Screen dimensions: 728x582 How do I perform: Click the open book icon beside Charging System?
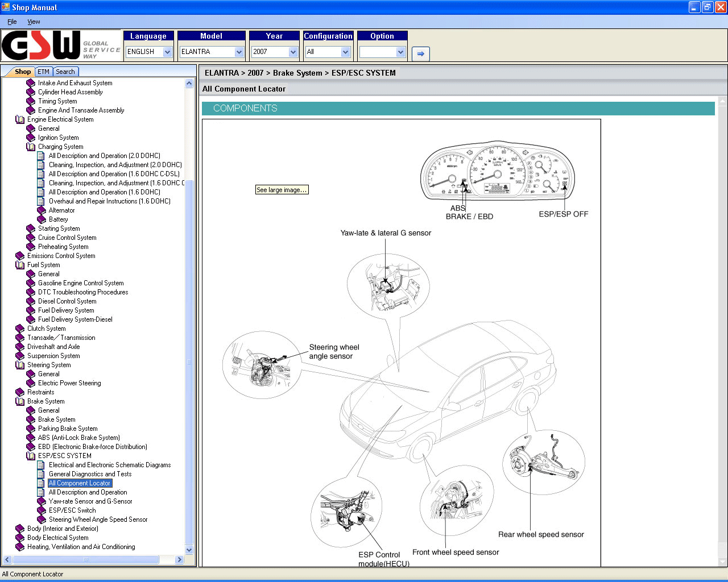(31, 147)
